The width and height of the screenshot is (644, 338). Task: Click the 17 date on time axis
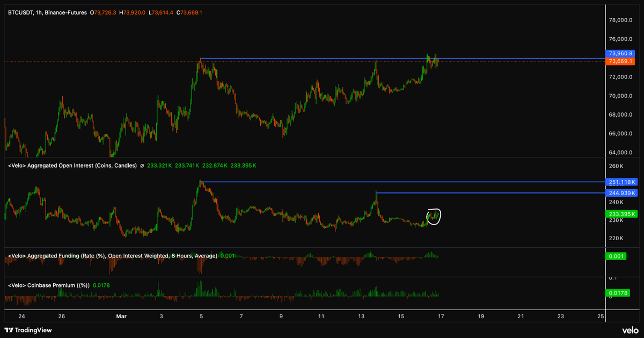point(441,317)
